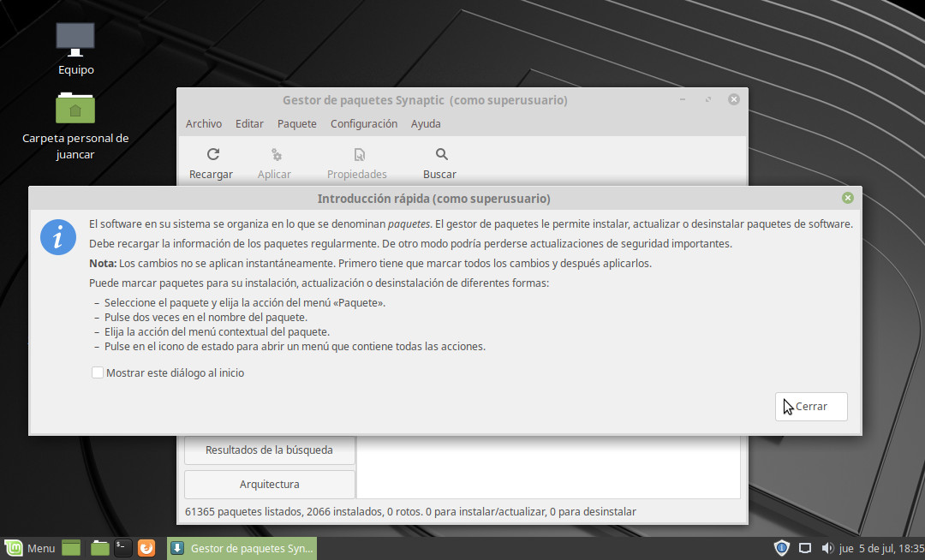This screenshot has height=560, width=925.
Task: Show desktop using green panel icon
Action: click(x=71, y=548)
